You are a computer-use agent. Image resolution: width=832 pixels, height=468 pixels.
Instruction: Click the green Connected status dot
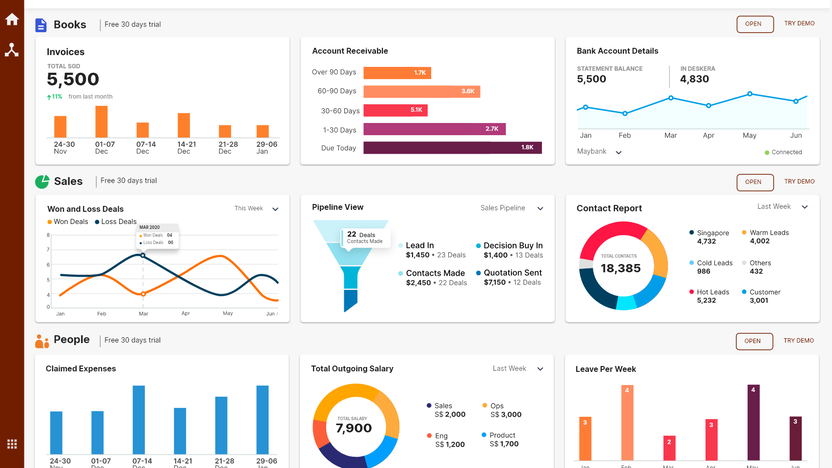pyautogui.click(x=767, y=153)
